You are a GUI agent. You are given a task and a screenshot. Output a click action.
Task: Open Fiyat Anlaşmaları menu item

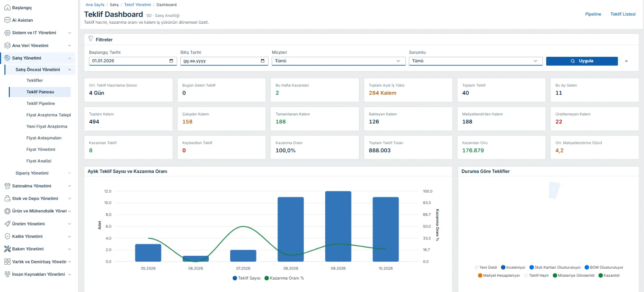[44, 138]
